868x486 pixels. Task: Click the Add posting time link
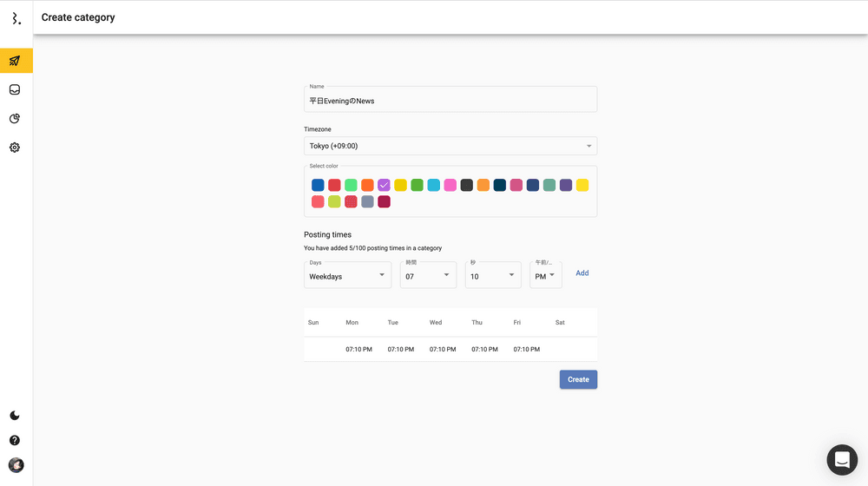pyautogui.click(x=582, y=273)
